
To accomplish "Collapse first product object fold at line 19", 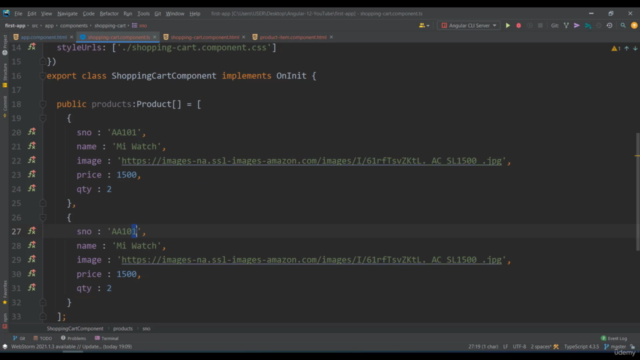I will click(x=42, y=118).
